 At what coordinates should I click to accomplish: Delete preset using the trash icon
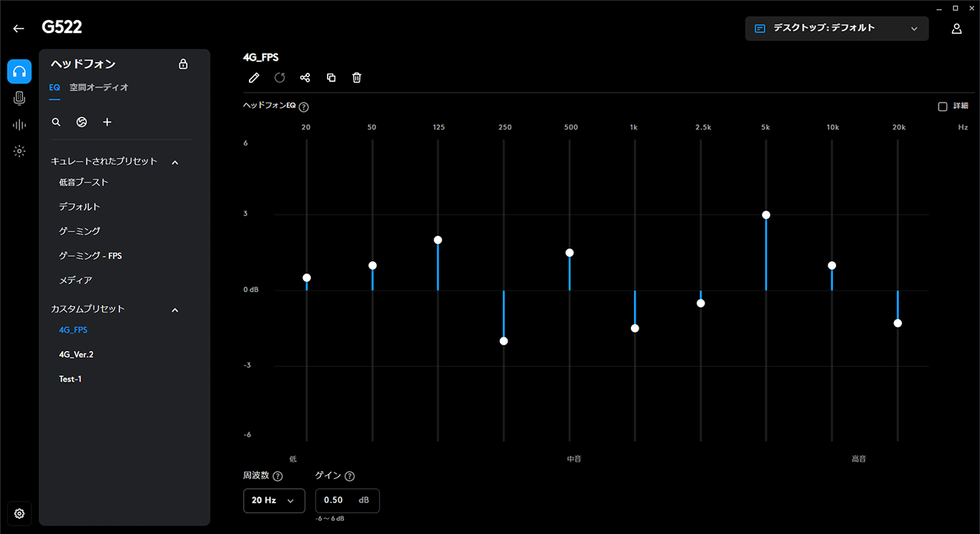(x=357, y=77)
